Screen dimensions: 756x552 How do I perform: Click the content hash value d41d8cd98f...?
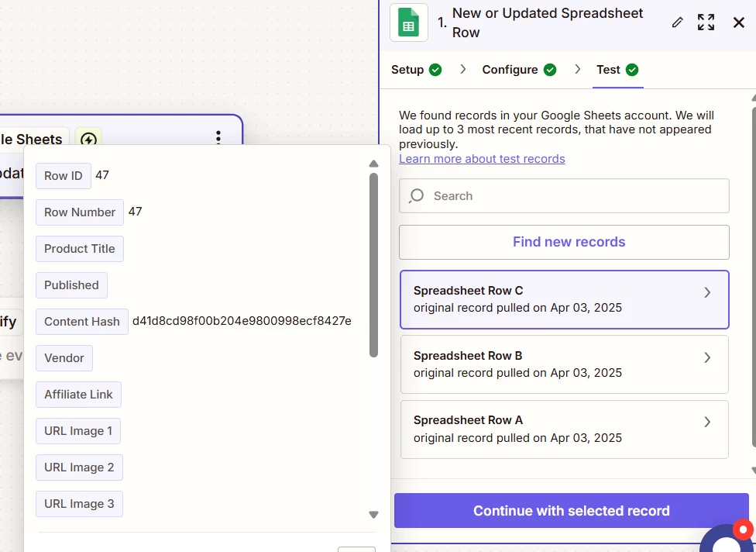pyautogui.click(x=242, y=321)
